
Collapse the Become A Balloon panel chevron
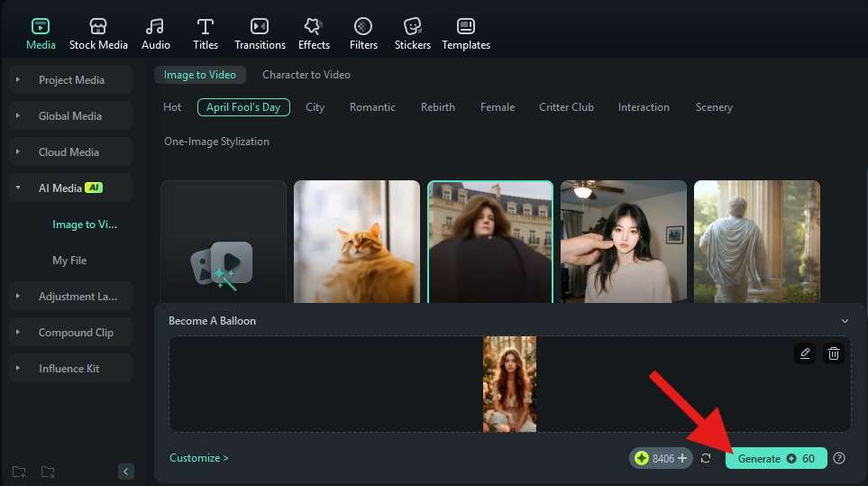click(845, 321)
